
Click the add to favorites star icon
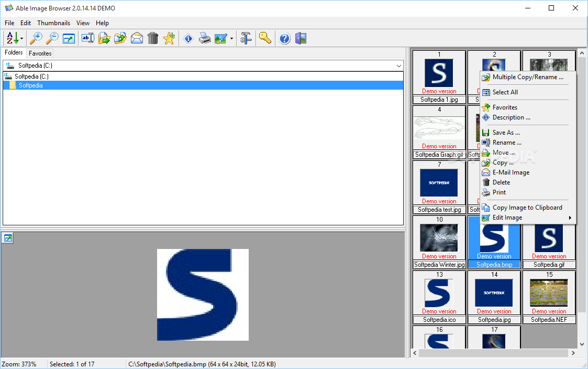[x=169, y=38]
